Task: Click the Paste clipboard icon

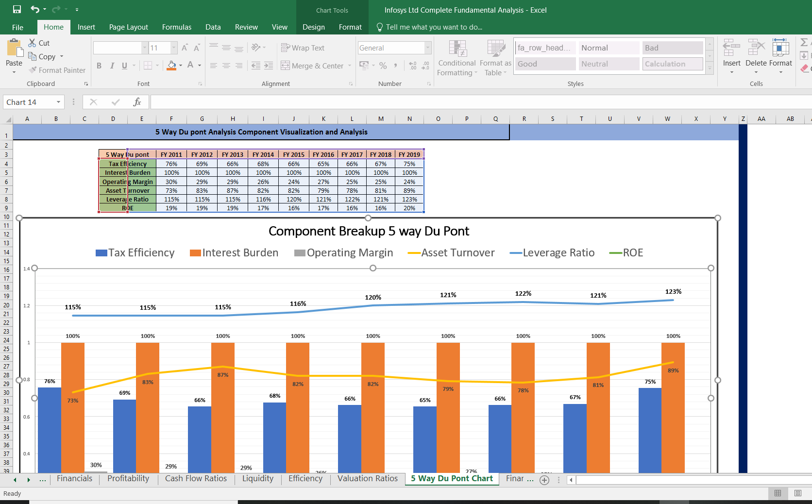Action: [x=14, y=48]
